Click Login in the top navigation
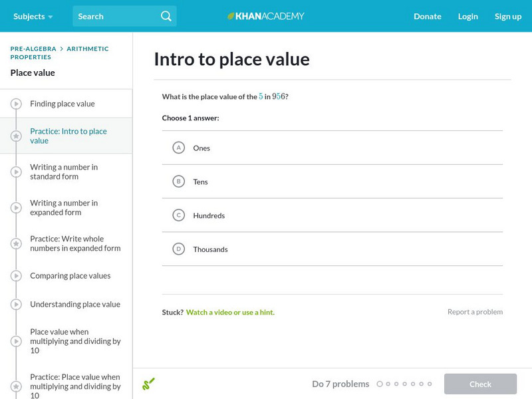 click(468, 16)
